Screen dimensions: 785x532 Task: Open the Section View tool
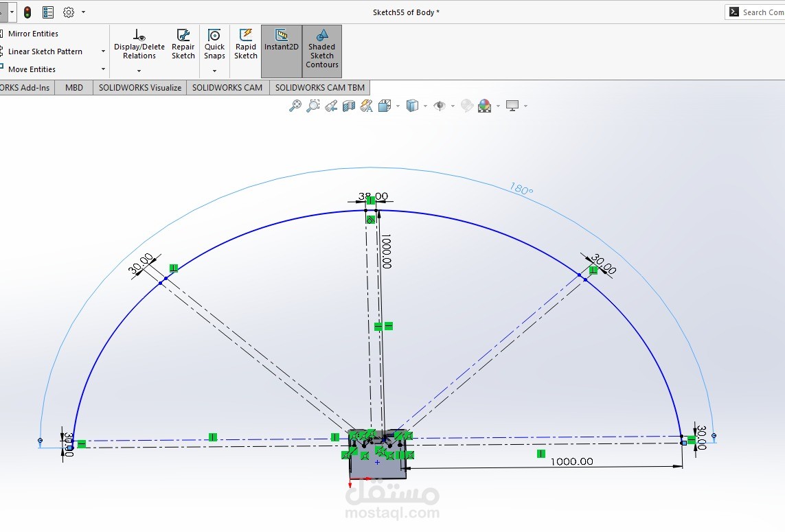coord(349,106)
